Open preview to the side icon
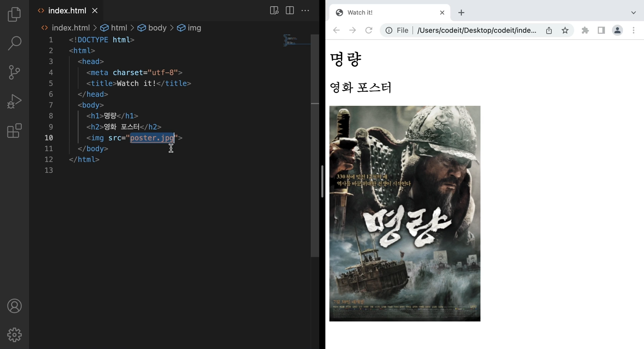The image size is (644, 349). click(x=274, y=10)
